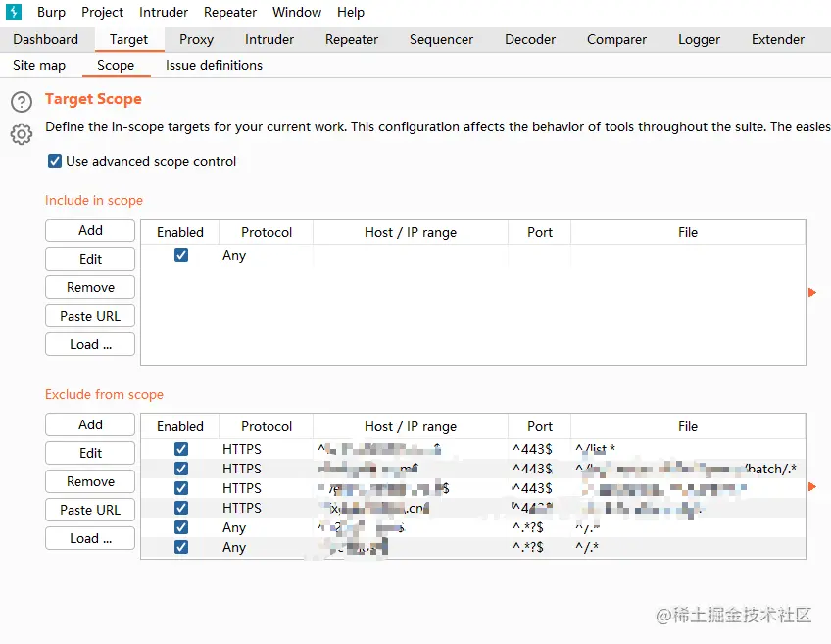This screenshot has height=644, width=831.
Task: Toggle the first Any protocol exclude checkbox
Action: point(180,527)
